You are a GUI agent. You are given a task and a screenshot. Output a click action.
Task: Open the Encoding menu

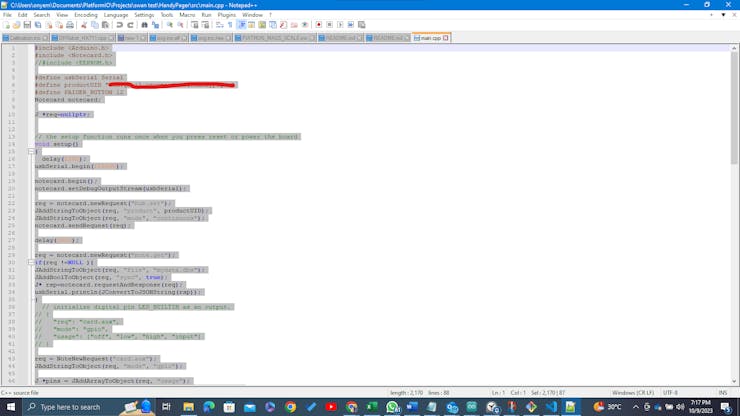85,15
